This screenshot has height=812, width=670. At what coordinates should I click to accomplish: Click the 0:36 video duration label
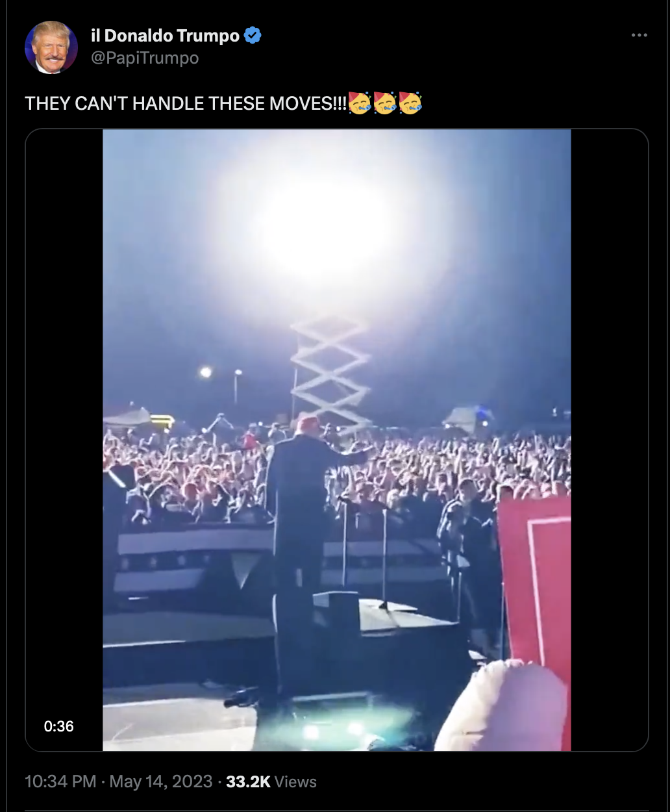[59, 726]
